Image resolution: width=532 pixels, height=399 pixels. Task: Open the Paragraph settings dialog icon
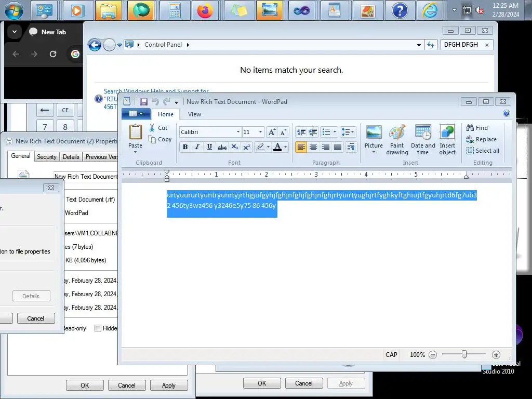tap(351, 147)
